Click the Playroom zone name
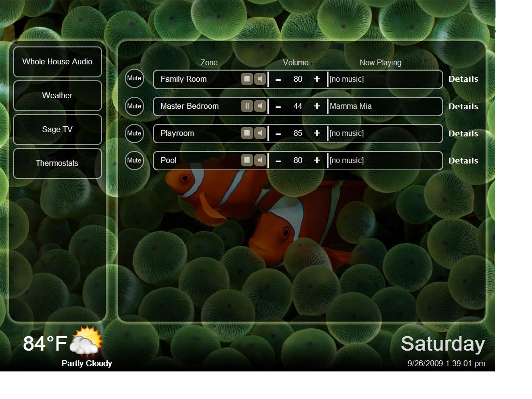The height and width of the screenshot is (399, 532). pos(177,133)
